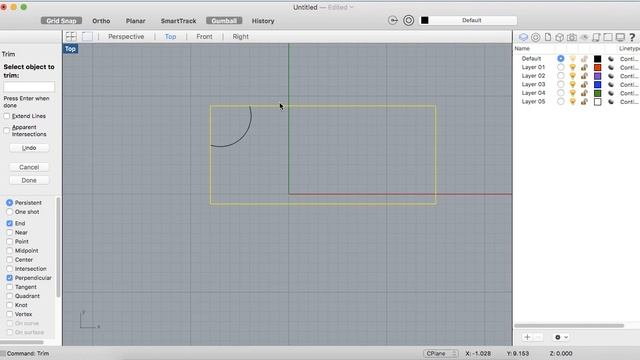Screen dimensions: 640x360
Task: Switch to the Perspective viewport tab
Action: click(x=126, y=36)
